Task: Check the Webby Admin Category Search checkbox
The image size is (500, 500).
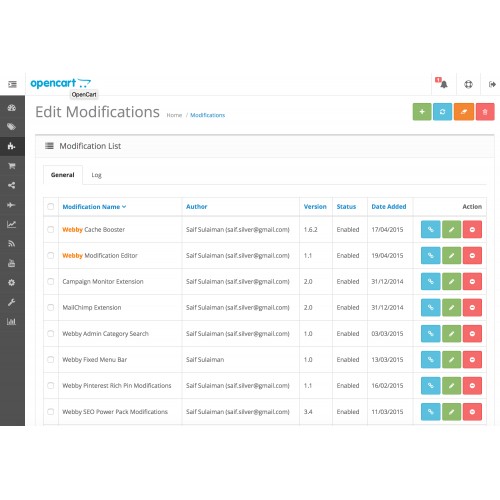Action: [51, 333]
